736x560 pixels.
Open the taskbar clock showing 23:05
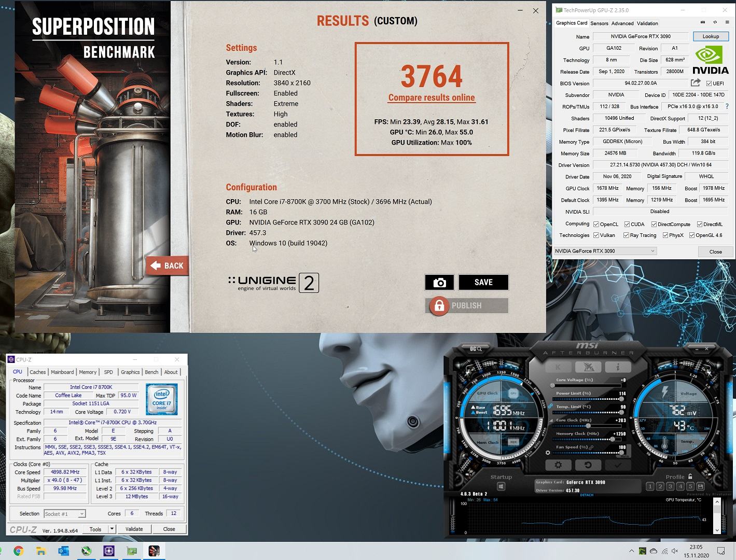click(696, 551)
